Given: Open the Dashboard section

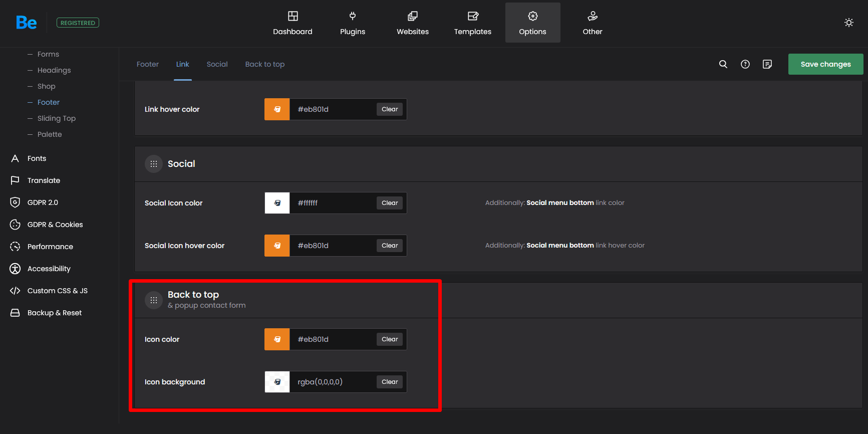Looking at the screenshot, I should (293, 23).
